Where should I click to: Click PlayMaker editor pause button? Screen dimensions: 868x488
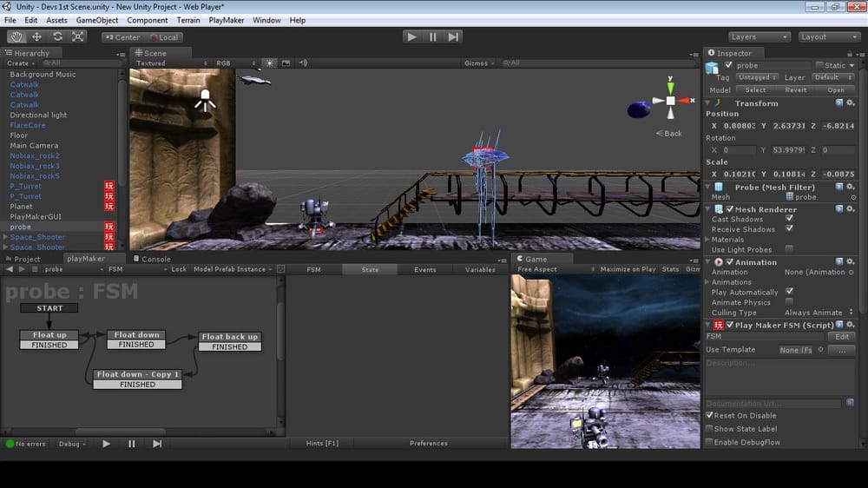[x=131, y=444]
